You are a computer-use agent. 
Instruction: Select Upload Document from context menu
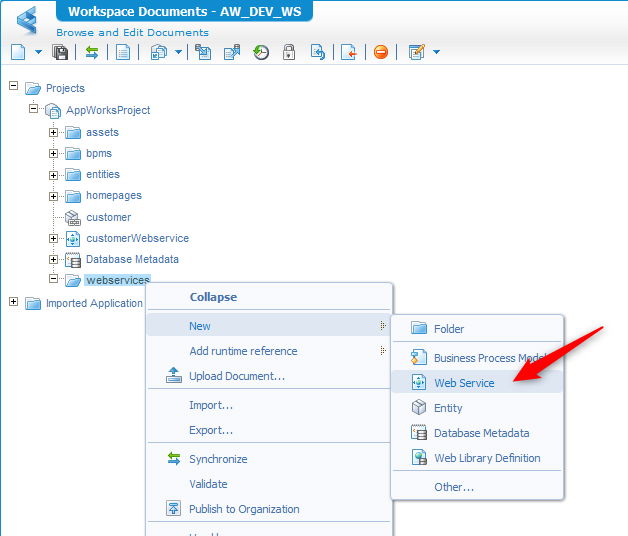[237, 376]
